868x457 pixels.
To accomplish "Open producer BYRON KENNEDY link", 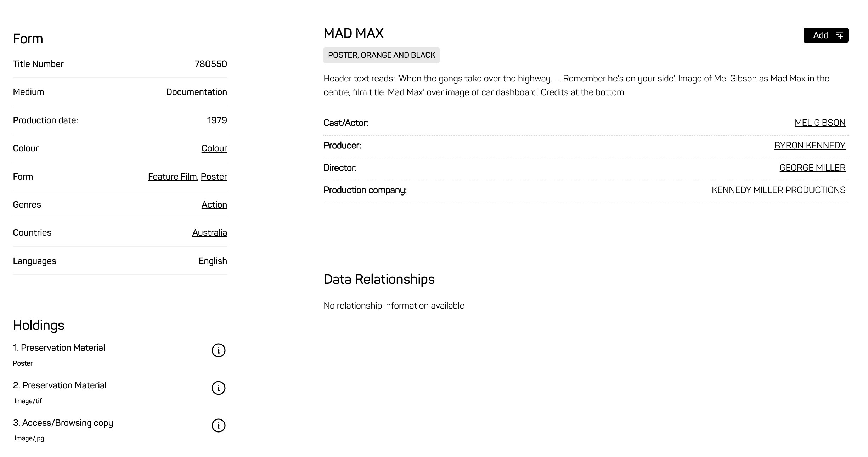I will point(810,146).
